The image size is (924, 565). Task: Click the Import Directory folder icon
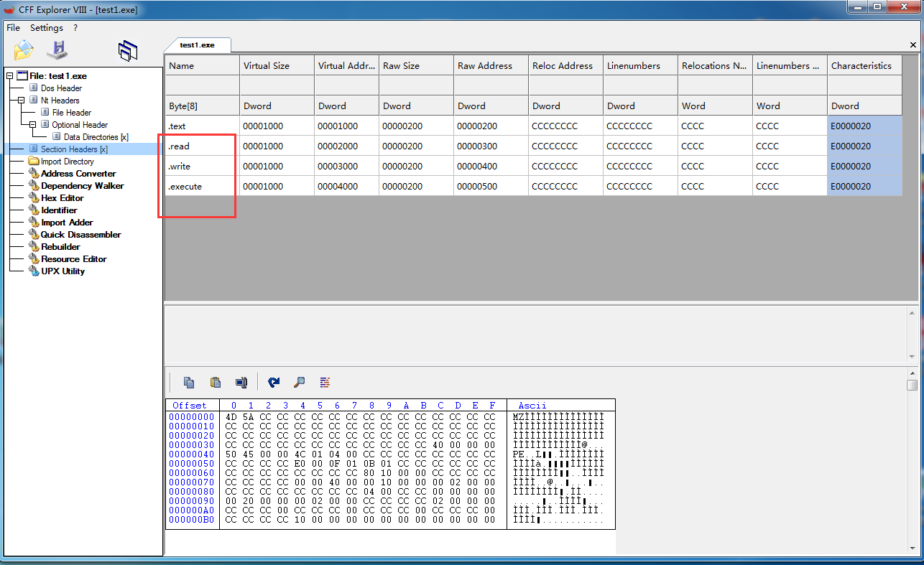[34, 162]
